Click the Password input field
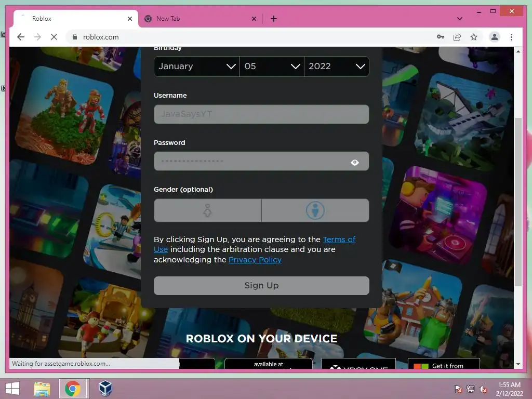 [x=261, y=161]
